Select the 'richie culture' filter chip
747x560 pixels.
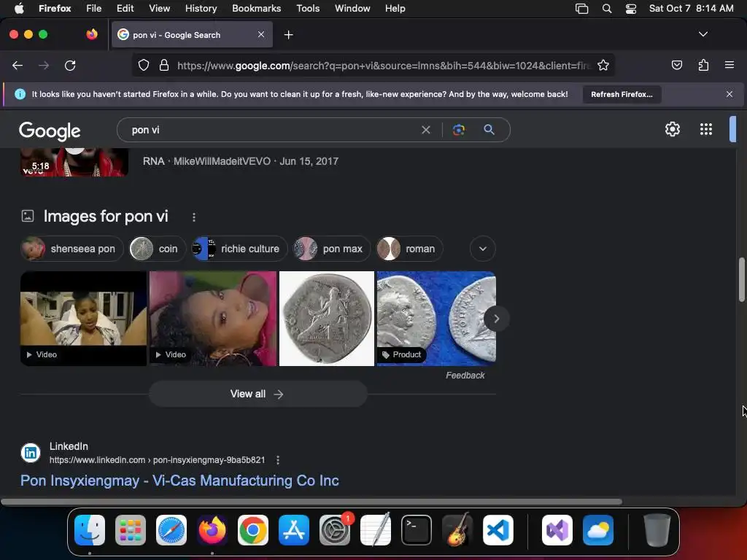click(239, 249)
